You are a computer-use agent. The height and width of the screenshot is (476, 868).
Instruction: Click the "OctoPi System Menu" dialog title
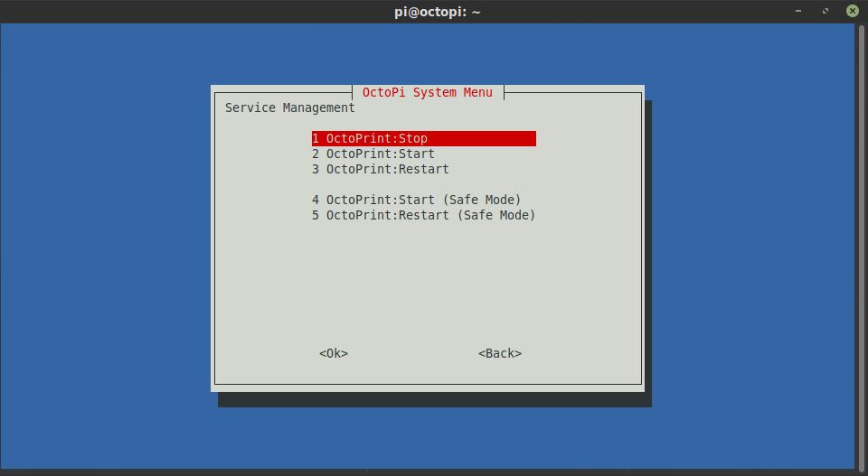pyautogui.click(x=428, y=92)
